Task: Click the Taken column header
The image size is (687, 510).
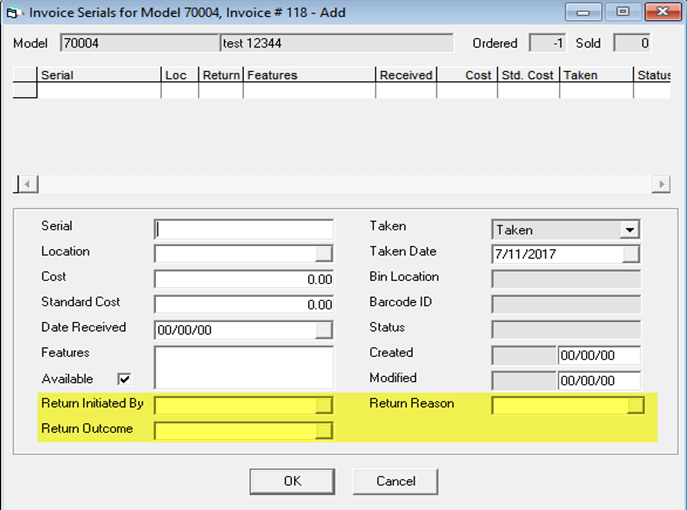Action: tap(596, 75)
